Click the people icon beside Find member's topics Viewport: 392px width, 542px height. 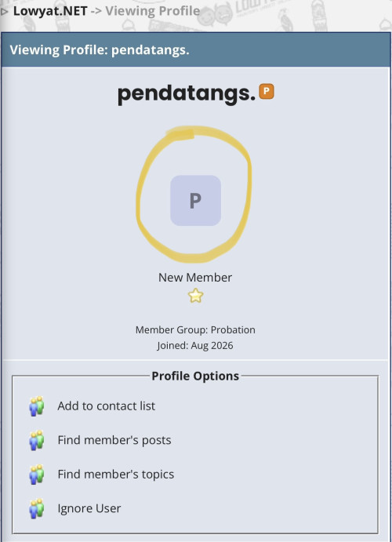[37, 475]
